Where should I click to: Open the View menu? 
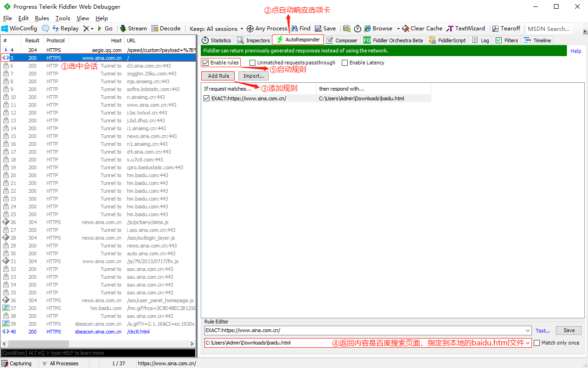tap(83, 18)
